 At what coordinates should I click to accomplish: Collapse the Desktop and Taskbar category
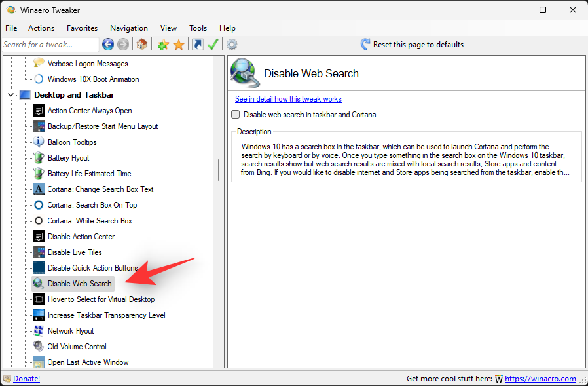click(x=10, y=94)
